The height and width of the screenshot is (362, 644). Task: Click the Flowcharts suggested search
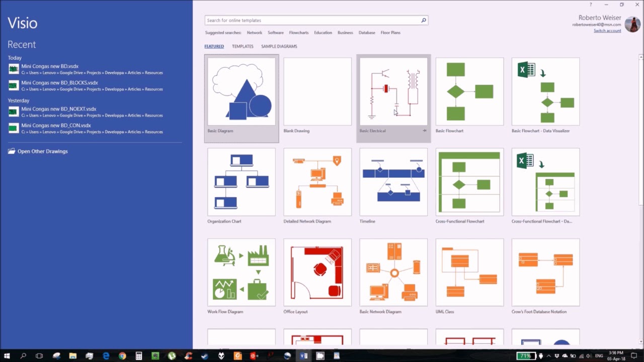pos(299,33)
